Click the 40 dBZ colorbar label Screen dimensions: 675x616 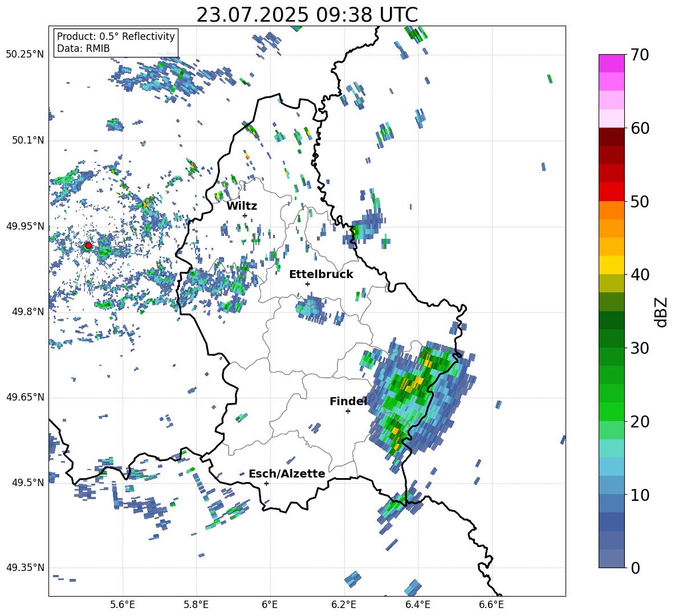(639, 275)
